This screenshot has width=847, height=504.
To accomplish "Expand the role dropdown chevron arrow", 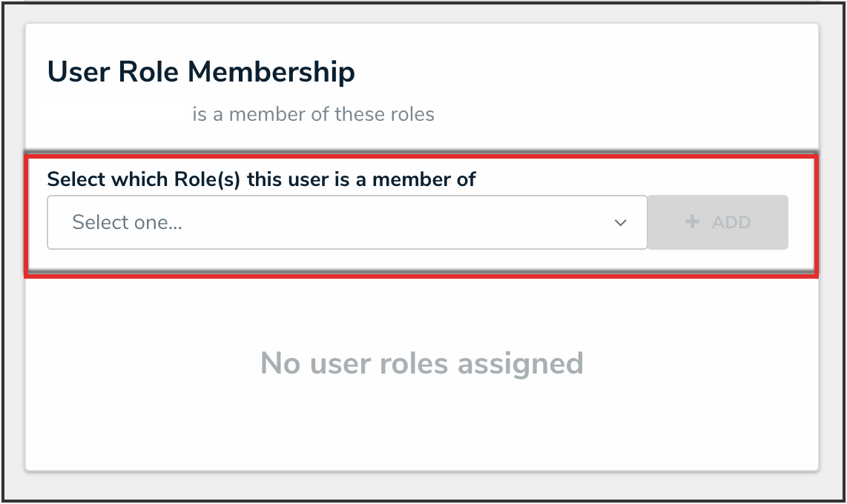I will click(621, 222).
